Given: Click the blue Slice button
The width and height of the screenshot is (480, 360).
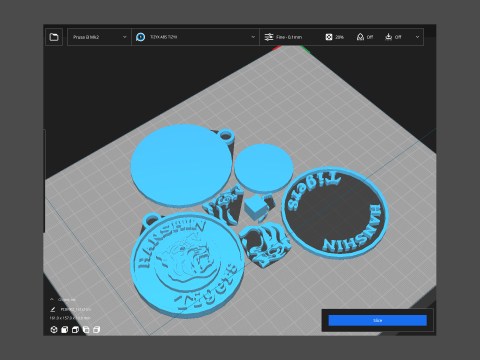Looking at the screenshot, I should tap(377, 320).
